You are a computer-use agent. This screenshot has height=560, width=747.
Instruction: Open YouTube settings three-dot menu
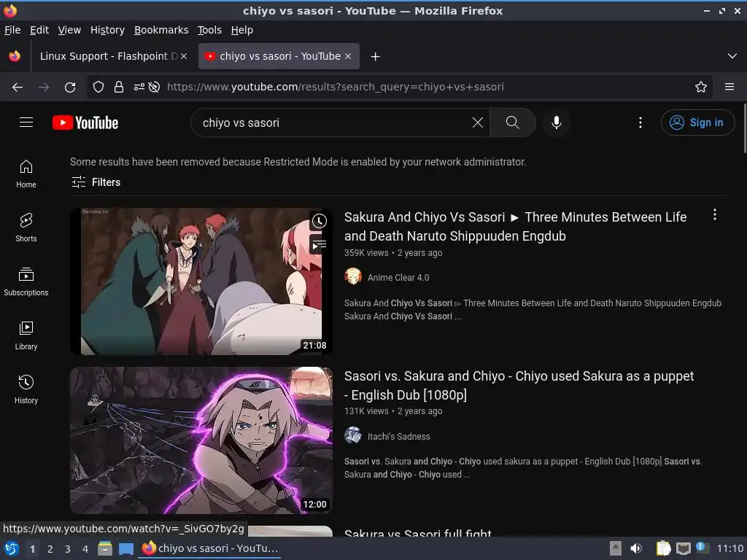click(640, 122)
